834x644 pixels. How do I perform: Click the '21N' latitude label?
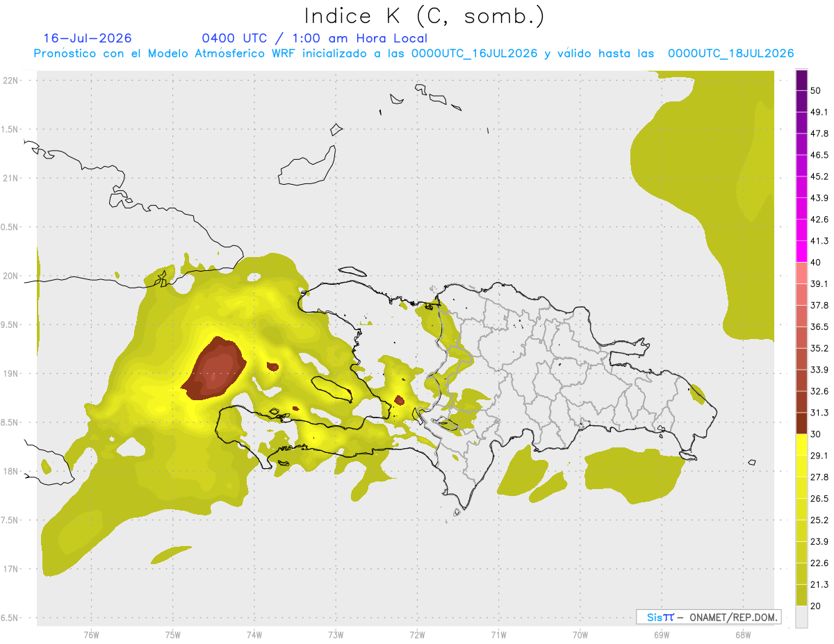(10, 178)
